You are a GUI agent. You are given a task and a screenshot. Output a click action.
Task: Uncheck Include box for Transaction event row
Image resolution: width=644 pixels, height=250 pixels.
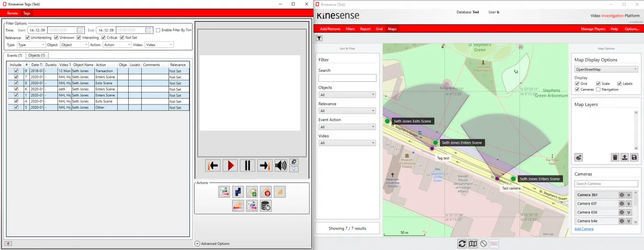(x=16, y=71)
